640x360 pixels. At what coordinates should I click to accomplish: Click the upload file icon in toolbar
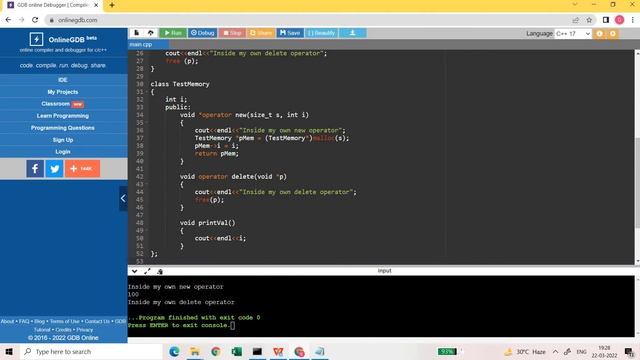pos(151,33)
